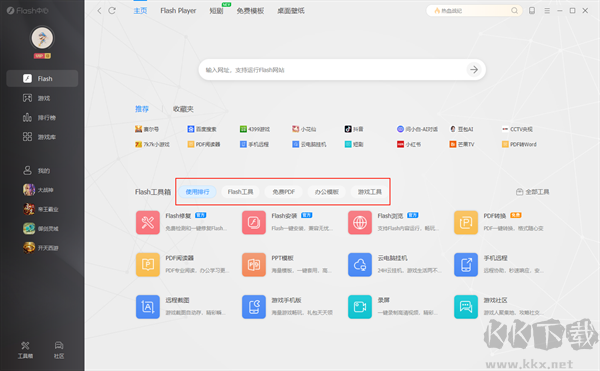Open the PDF阅读器 shortcut in recommended row
This screenshot has width=600, height=371.
click(x=204, y=144)
